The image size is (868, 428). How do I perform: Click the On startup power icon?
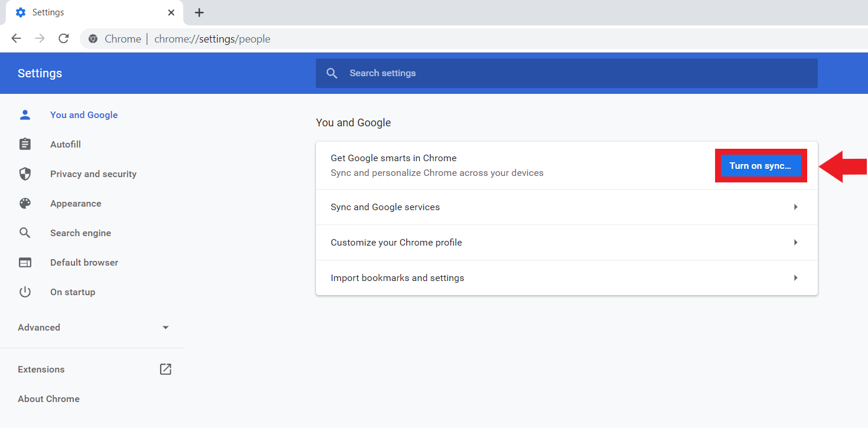pos(25,292)
